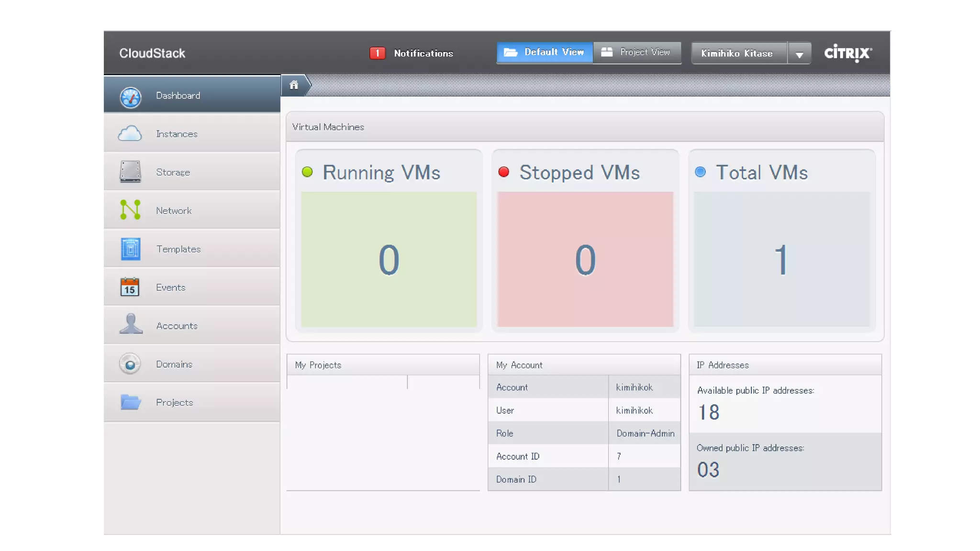
Task: Click the Running VMs green panel
Action: tap(389, 259)
